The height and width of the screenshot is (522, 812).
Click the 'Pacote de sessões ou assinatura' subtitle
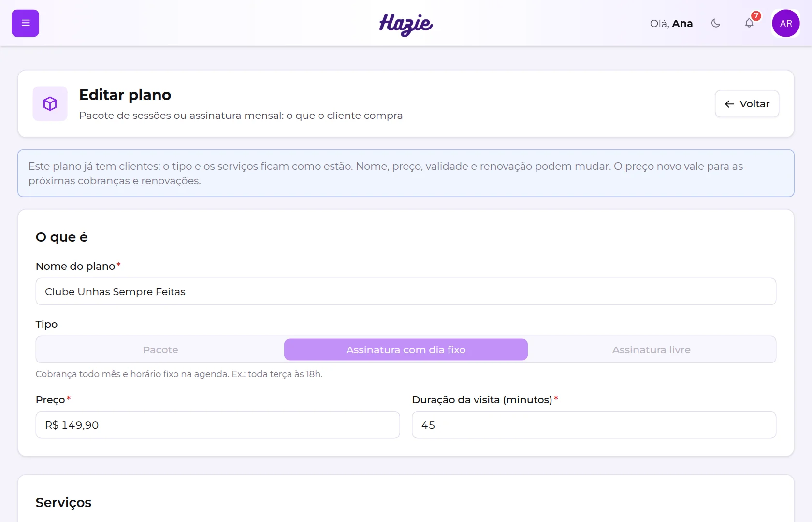pos(241,116)
